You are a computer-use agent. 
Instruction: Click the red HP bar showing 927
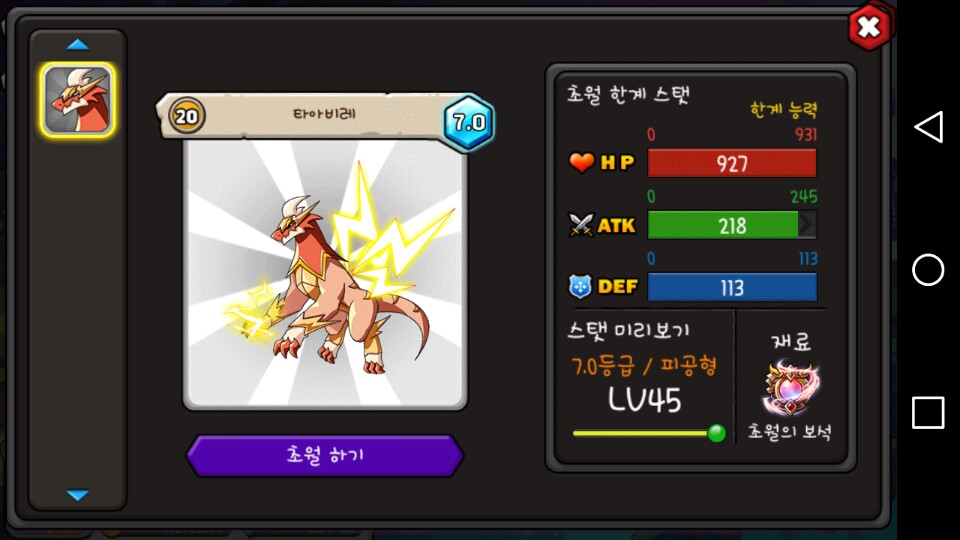pos(732,163)
